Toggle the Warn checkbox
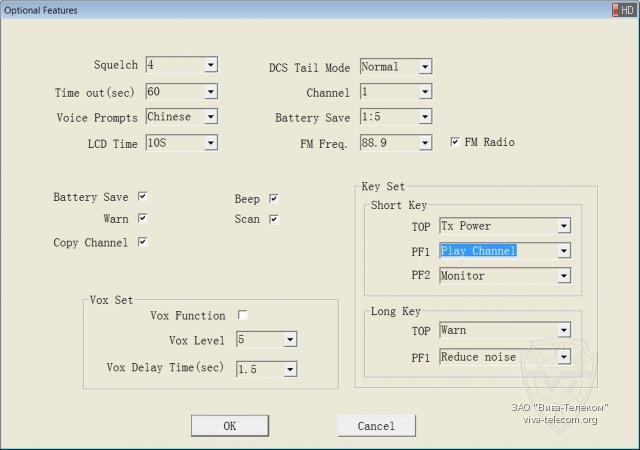The image size is (640, 450). (143, 218)
